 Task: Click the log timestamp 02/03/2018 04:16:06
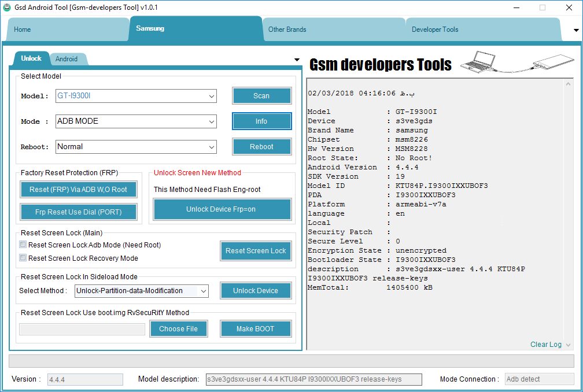pos(361,93)
